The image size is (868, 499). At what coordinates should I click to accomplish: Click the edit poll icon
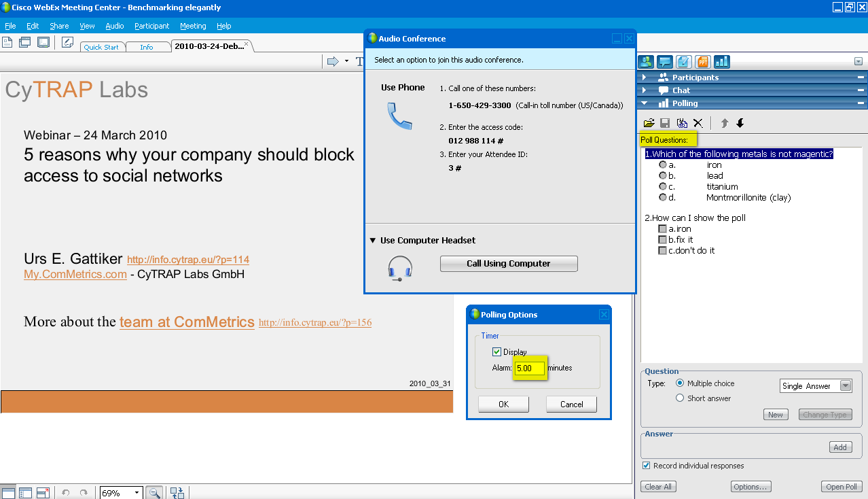pos(682,123)
